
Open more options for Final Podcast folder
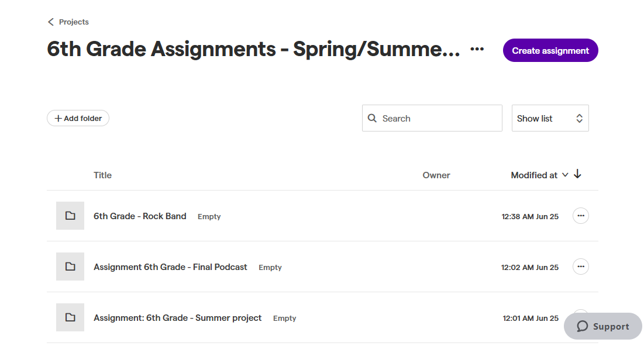pyautogui.click(x=580, y=267)
